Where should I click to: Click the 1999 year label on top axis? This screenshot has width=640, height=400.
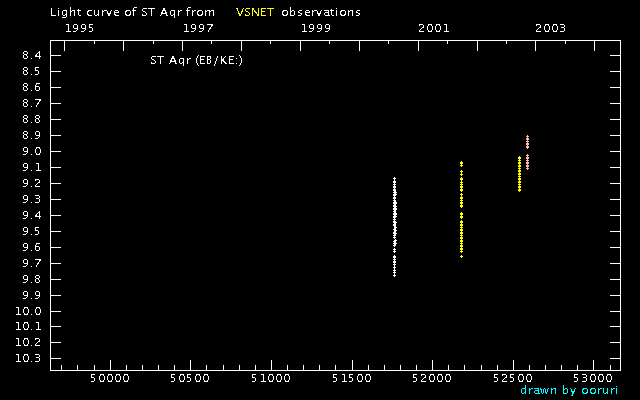[x=316, y=28]
